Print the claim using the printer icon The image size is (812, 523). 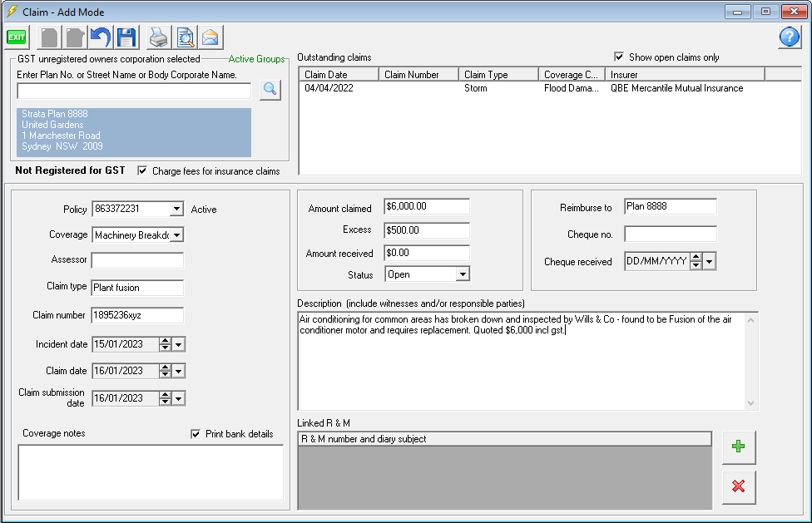(x=159, y=37)
